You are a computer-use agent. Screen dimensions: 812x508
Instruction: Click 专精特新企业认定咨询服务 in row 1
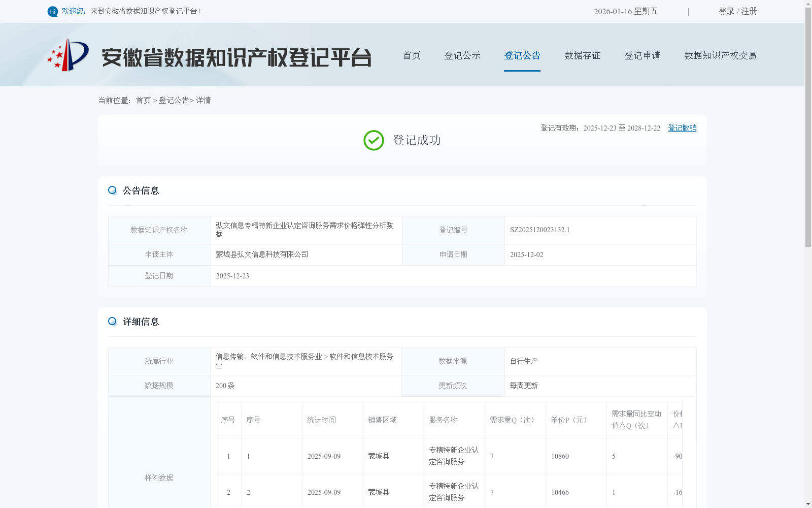[x=454, y=456]
